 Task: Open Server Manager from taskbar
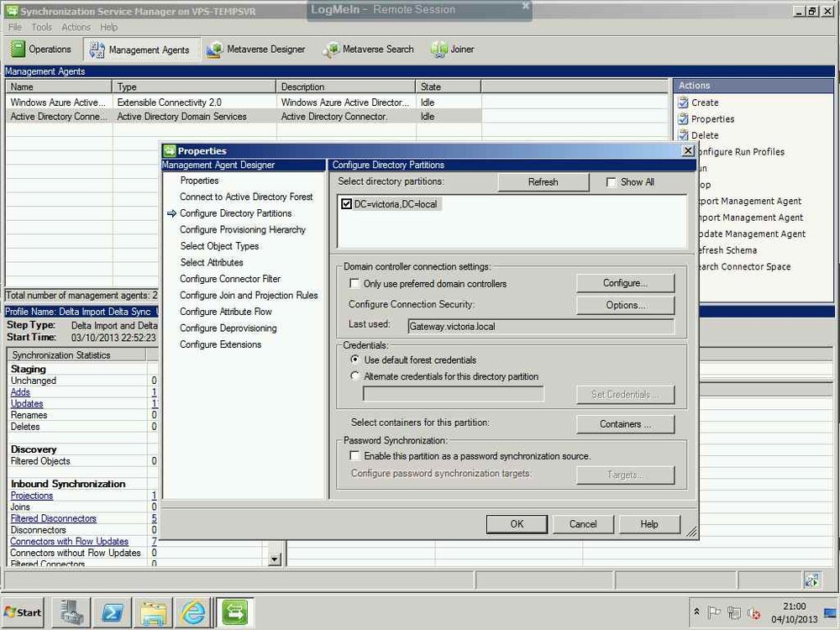[71, 612]
